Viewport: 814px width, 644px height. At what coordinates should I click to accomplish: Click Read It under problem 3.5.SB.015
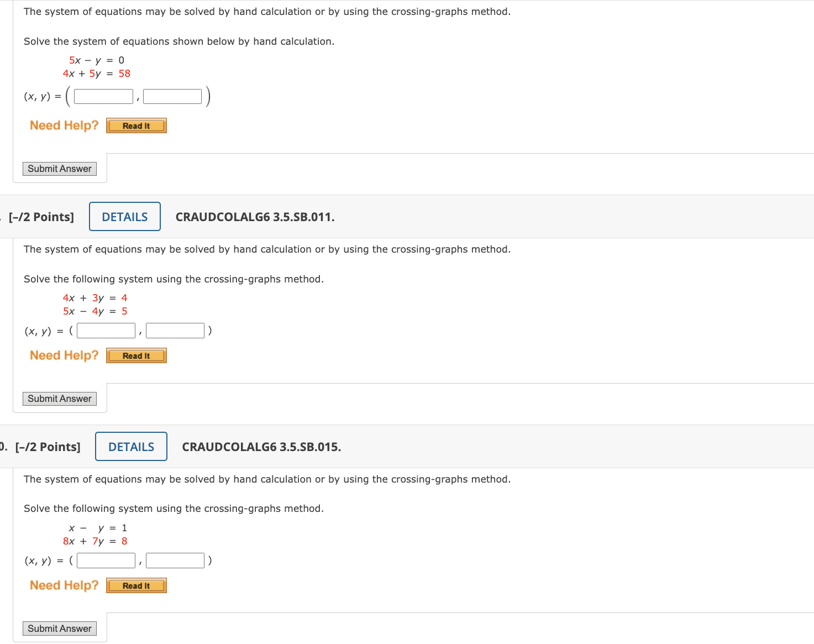point(136,585)
